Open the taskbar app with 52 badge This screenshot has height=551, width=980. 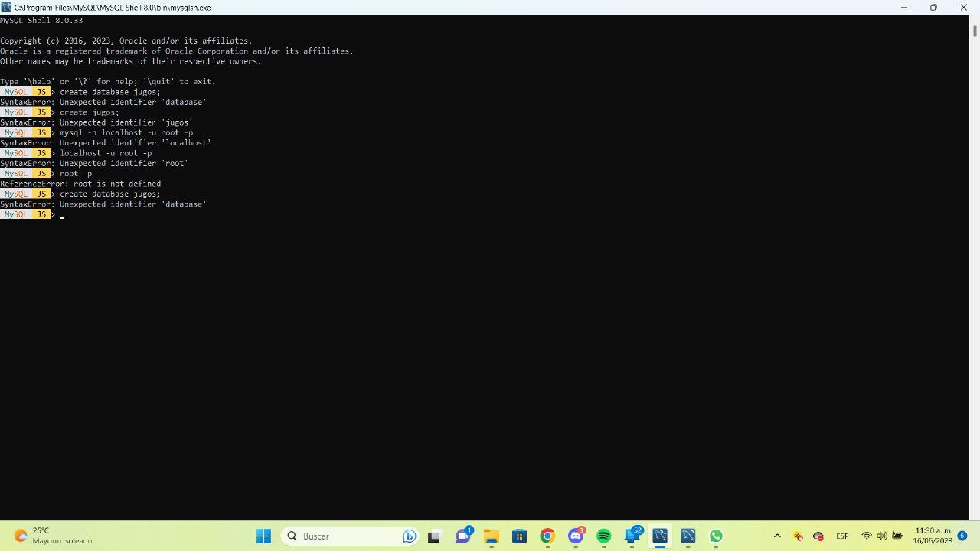[632, 536]
